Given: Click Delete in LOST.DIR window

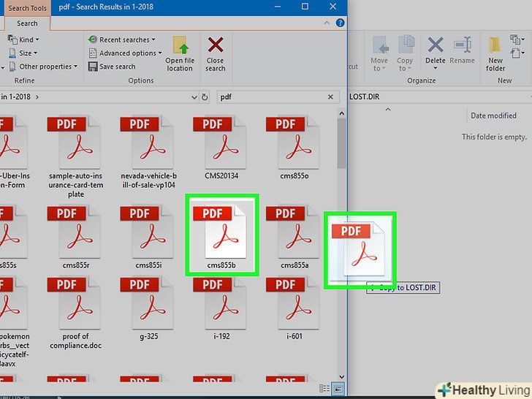Looking at the screenshot, I should point(436,50).
